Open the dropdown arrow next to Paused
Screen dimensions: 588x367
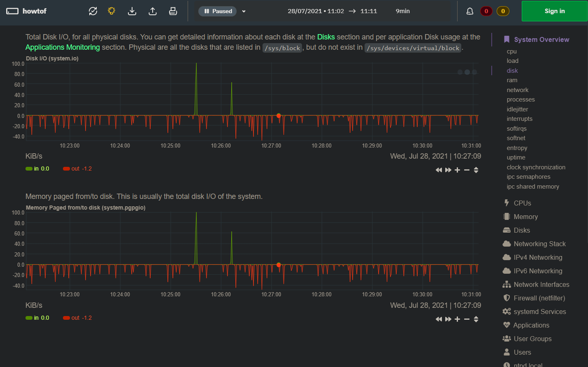click(244, 12)
